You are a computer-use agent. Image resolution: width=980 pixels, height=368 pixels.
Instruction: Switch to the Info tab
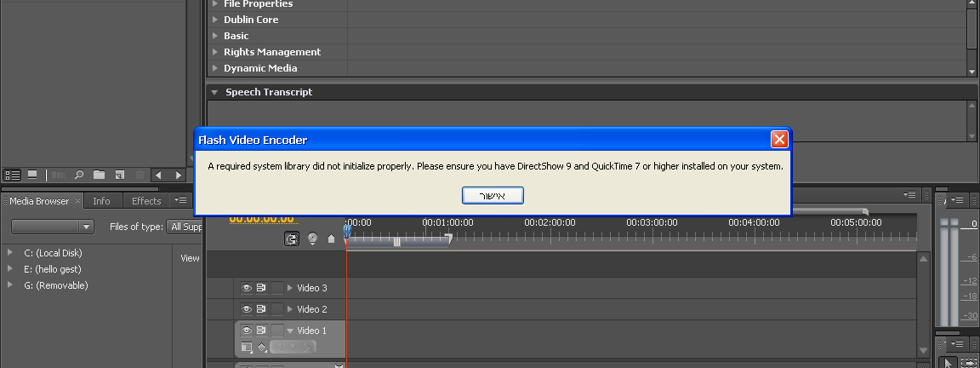(x=101, y=201)
